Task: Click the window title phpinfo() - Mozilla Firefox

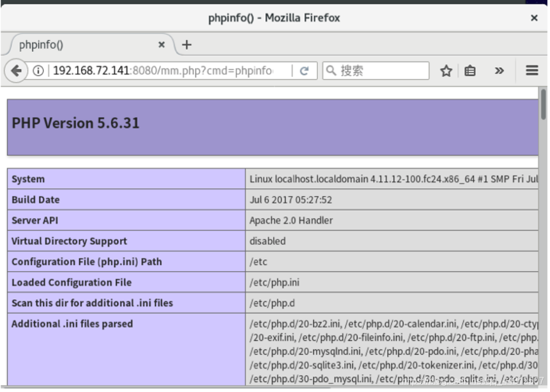Action: pos(274,17)
